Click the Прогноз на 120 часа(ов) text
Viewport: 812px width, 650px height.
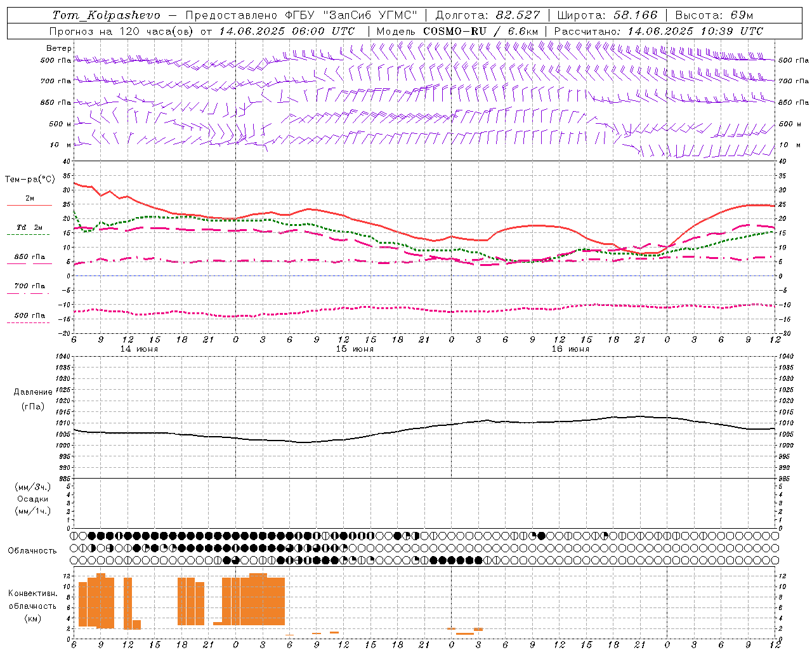click(122, 31)
